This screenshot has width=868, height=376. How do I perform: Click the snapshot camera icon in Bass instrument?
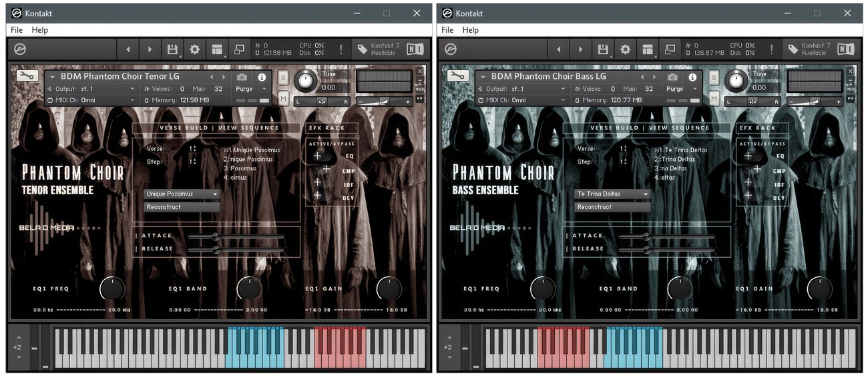[x=672, y=77]
